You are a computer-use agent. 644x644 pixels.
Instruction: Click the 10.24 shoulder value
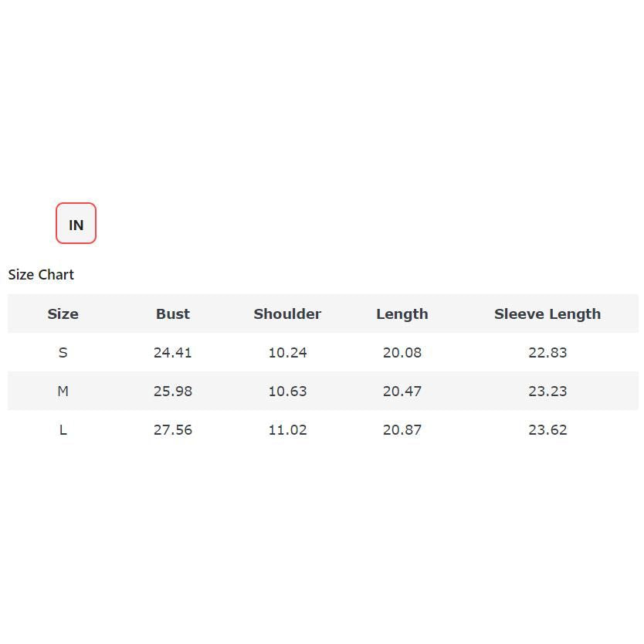tap(287, 353)
